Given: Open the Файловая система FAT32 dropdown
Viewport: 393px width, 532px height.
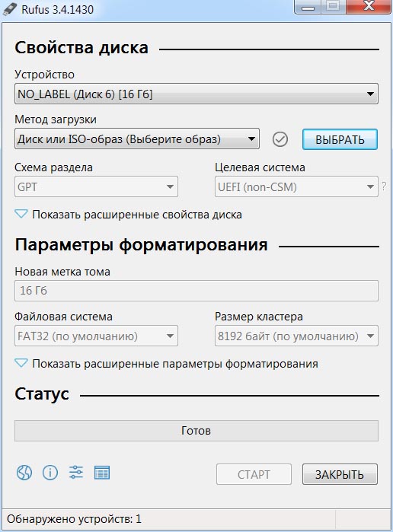Looking at the screenshot, I should tap(96, 336).
